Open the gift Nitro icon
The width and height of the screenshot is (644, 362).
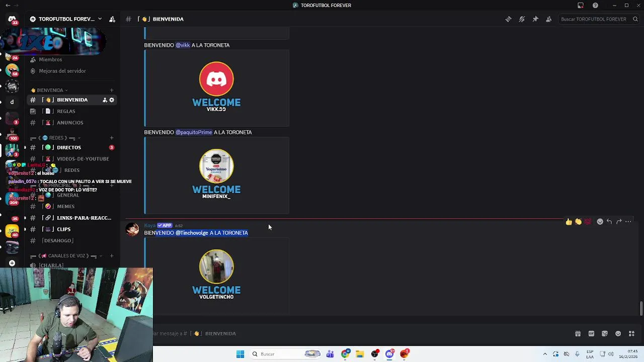click(x=578, y=333)
